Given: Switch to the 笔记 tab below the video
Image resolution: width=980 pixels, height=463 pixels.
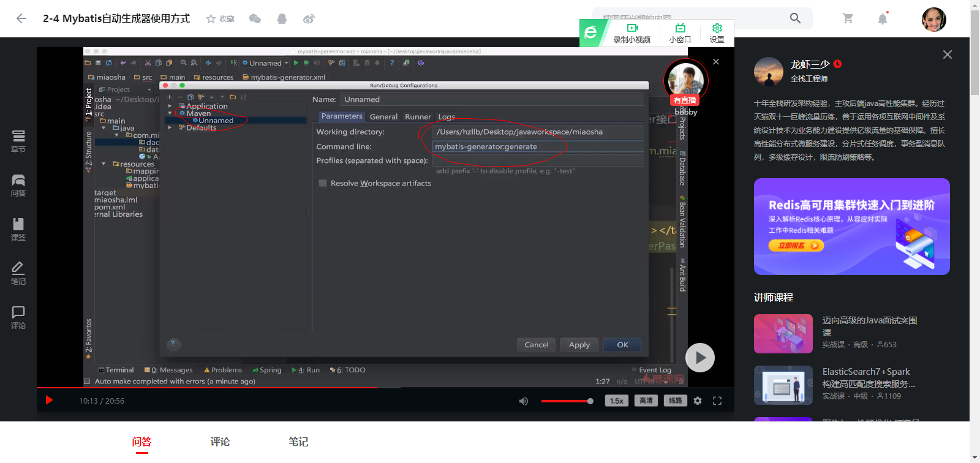Looking at the screenshot, I should 298,442.
